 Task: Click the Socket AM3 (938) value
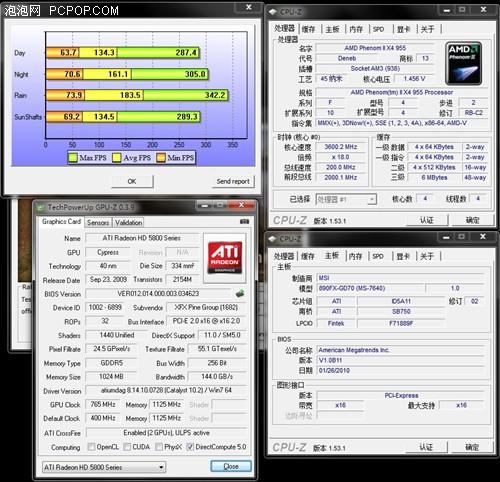(375, 68)
